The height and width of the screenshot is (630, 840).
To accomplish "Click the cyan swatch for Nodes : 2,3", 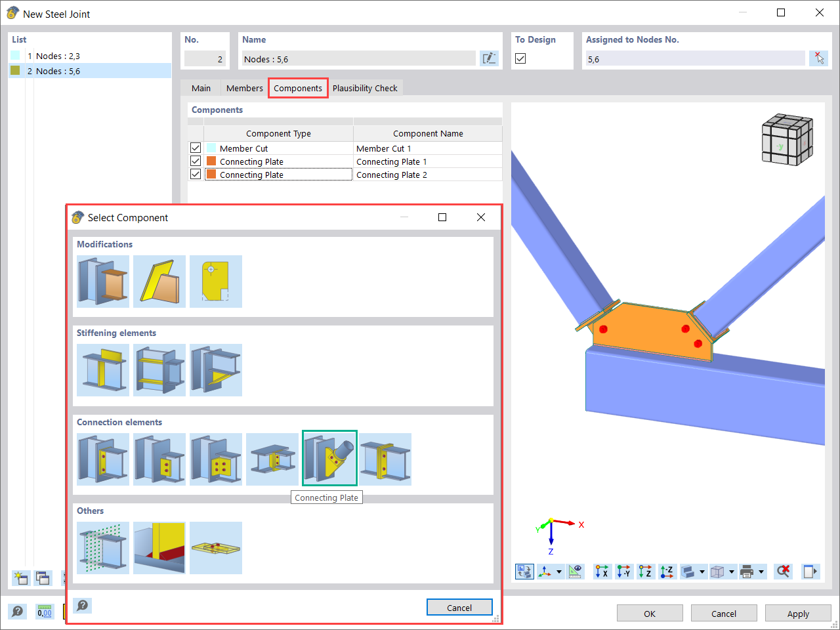I will (15, 56).
